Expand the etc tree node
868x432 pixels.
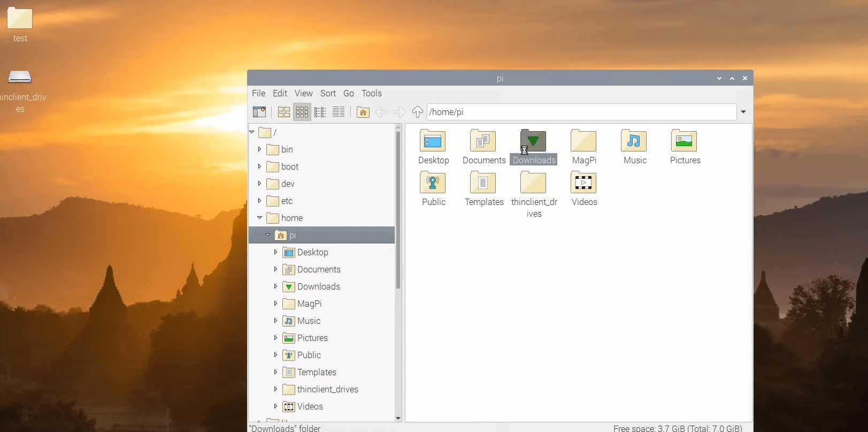coord(260,201)
